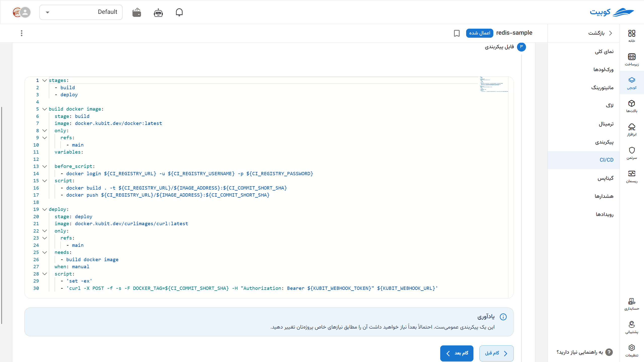Bookmark the redis-sample project

(457, 33)
